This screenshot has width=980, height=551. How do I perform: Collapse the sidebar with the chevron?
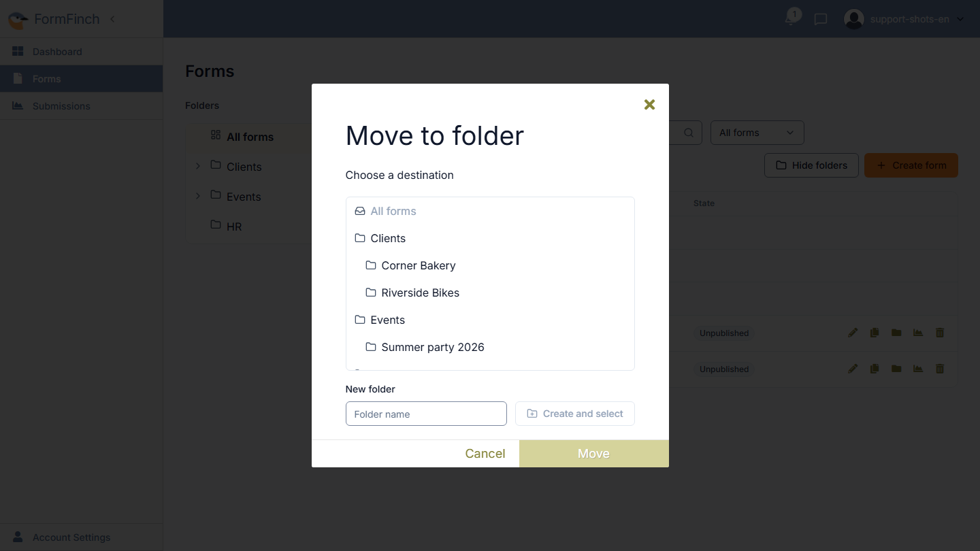(x=112, y=19)
